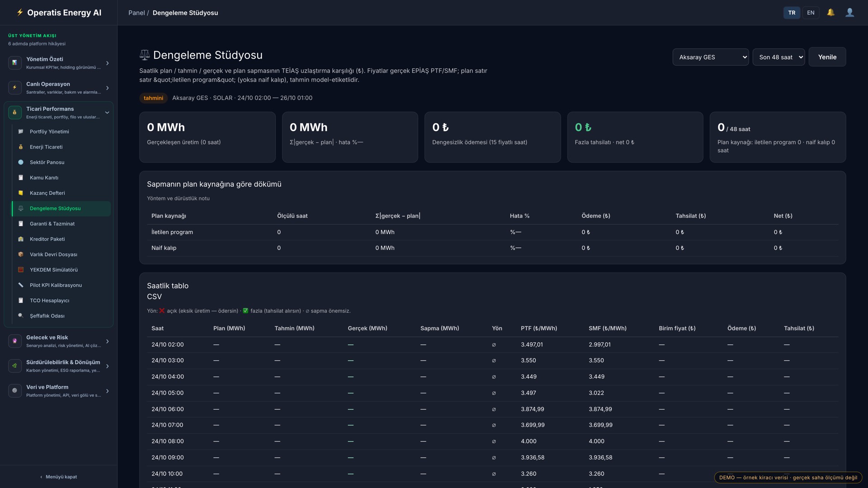Image resolution: width=868 pixels, height=488 pixels.
Task: Switch language to EN
Action: point(811,13)
